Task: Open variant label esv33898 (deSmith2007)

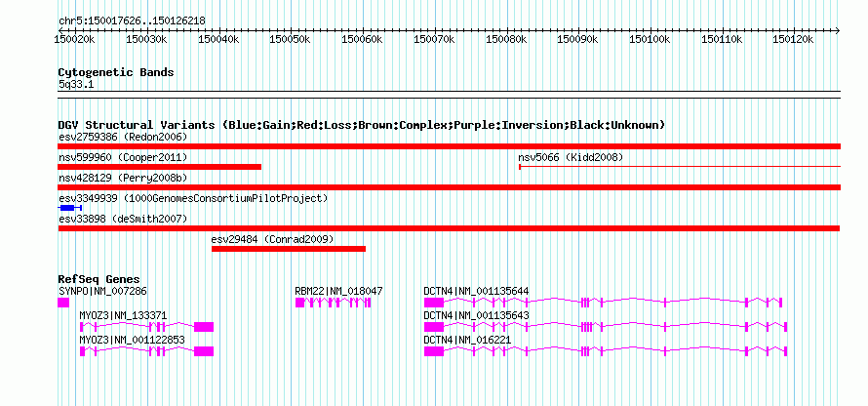Action: pyautogui.click(x=123, y=219)
